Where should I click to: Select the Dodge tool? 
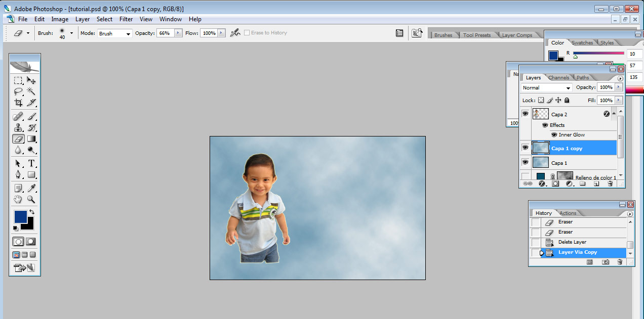click(31, 150)
